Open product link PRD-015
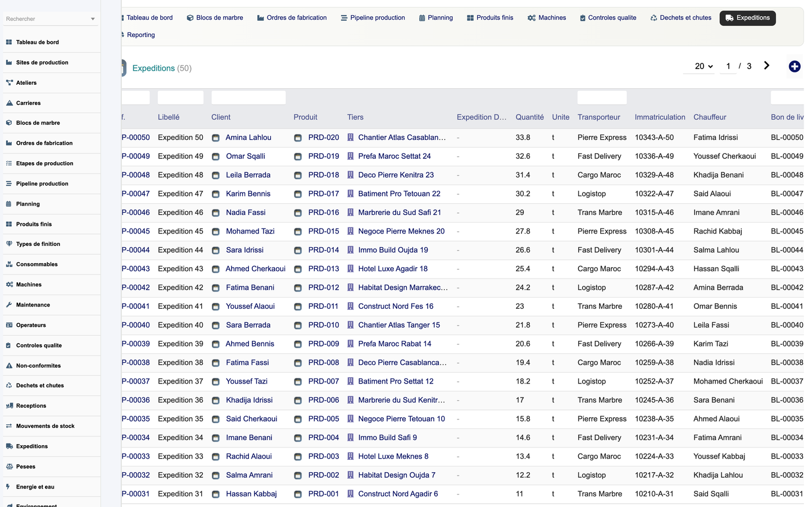Viewport: 812px width, 507px height. click(x=324, y=231)
